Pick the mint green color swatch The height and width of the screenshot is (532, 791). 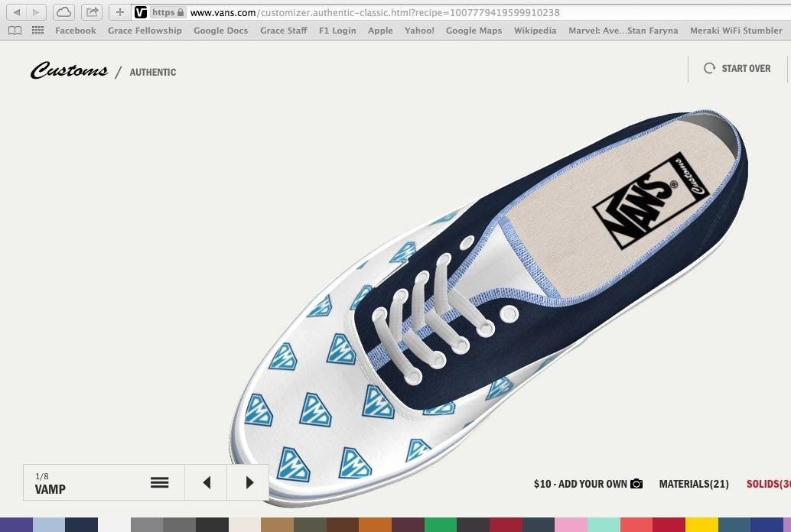pos(604,524)
